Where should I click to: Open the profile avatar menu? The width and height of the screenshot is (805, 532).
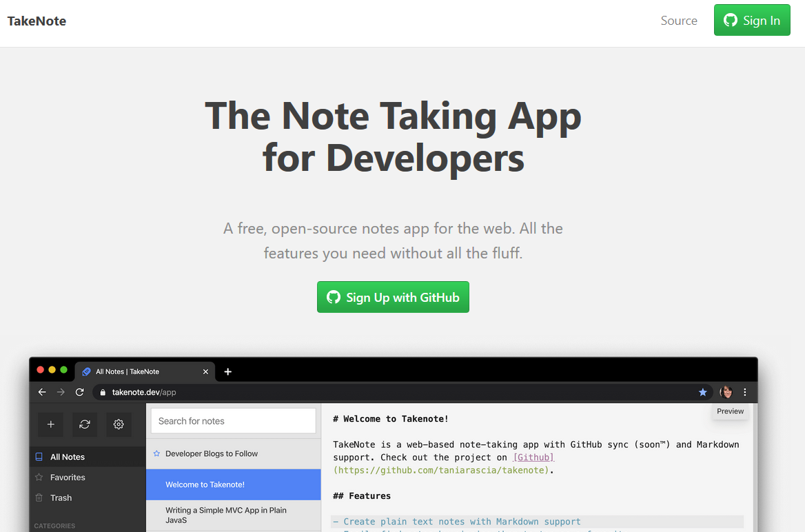tap(726, 391)
